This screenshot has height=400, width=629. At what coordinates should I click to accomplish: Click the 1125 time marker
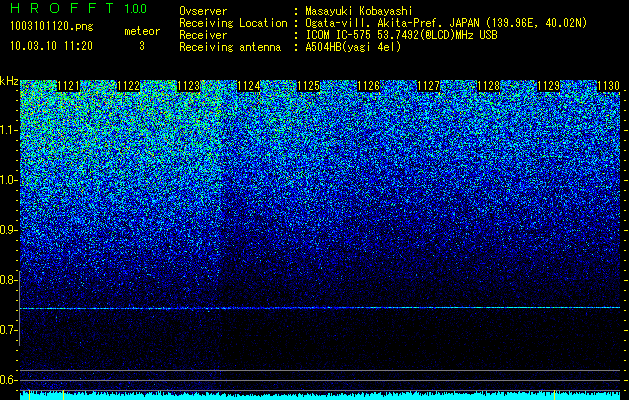click(308, 86)
